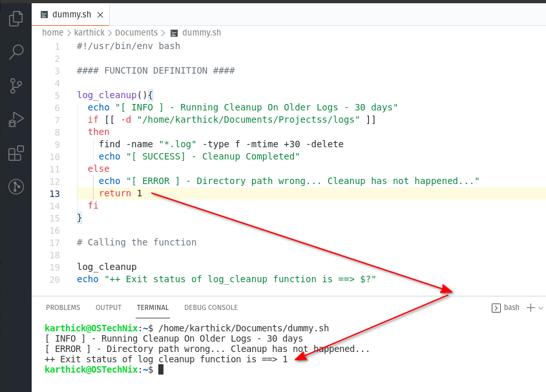The width and height of the screenshot is (546, 392).
Task: Click the if condition with Projectss/logs path
Action: tap(232, 119)
